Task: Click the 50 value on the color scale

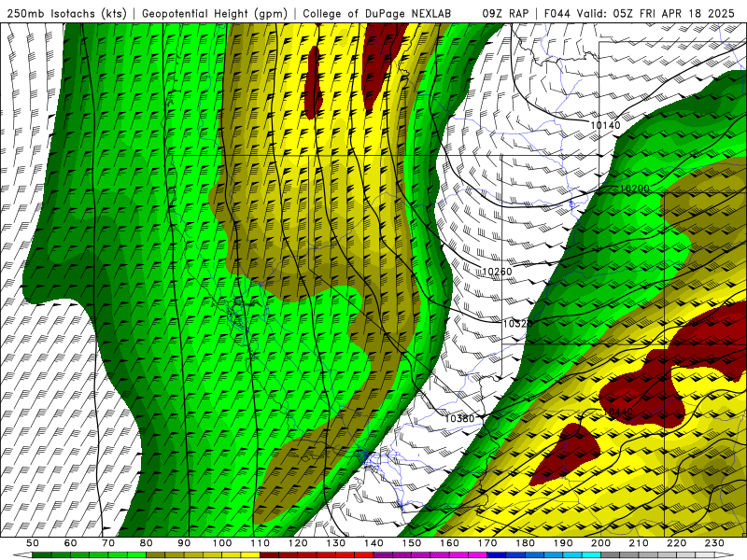Action: (x=33, y=543)
